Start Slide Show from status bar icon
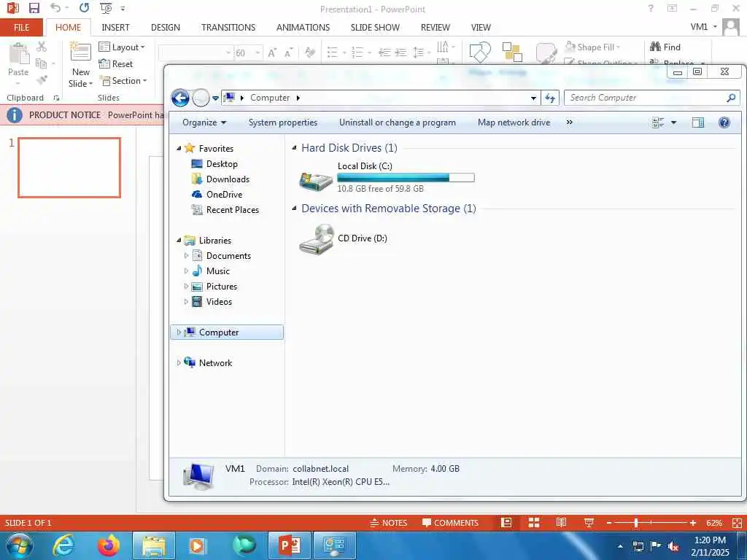Screen dimensions: 747x560 pyautogui.click(x=589, y=523)
